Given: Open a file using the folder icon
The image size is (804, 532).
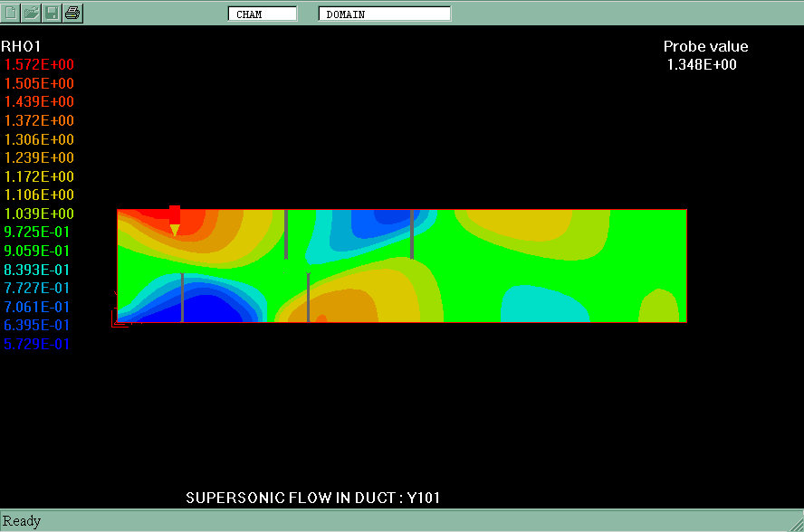Looking at the screenshot, I should [32, 13].
